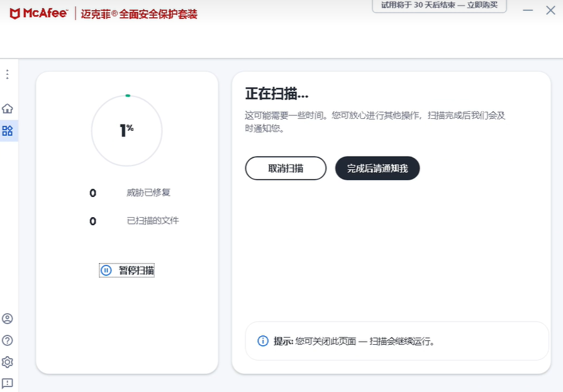Open help via question mark icon
563x392 pixels.
(7, 340)
